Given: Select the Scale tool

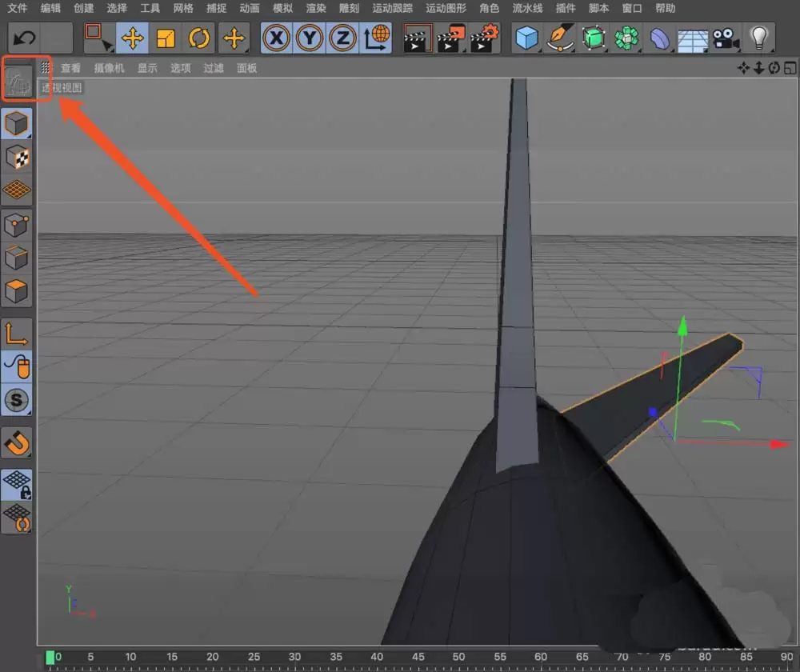Looking at the screenshot, I should click(x=166, y=38).
